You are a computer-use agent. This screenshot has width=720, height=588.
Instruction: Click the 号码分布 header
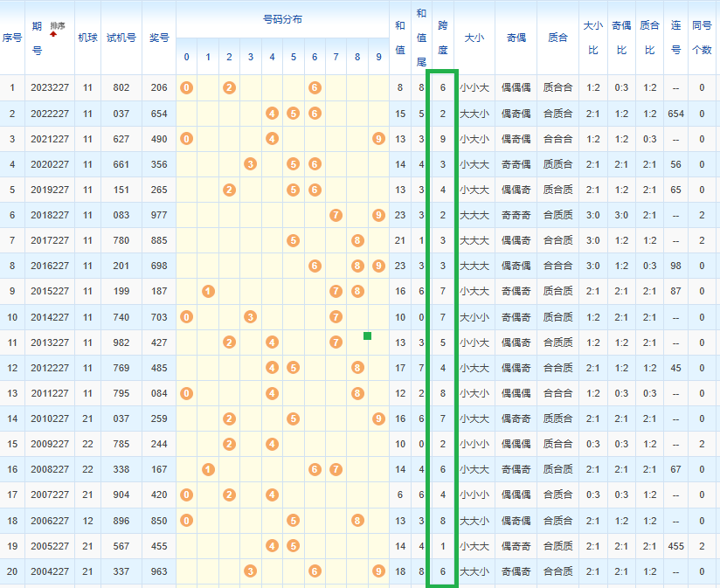pyautogui.click(x=282, y=18)
